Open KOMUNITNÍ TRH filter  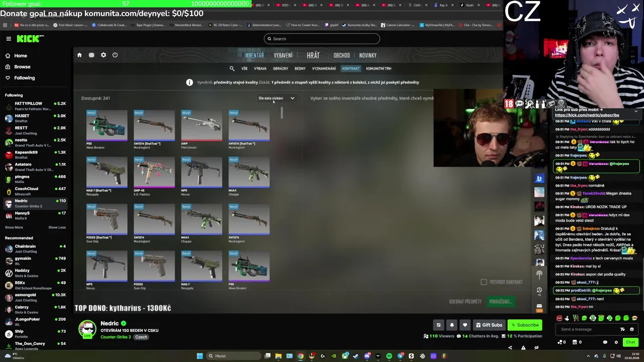pyautogui.click(x=378, y=68)
